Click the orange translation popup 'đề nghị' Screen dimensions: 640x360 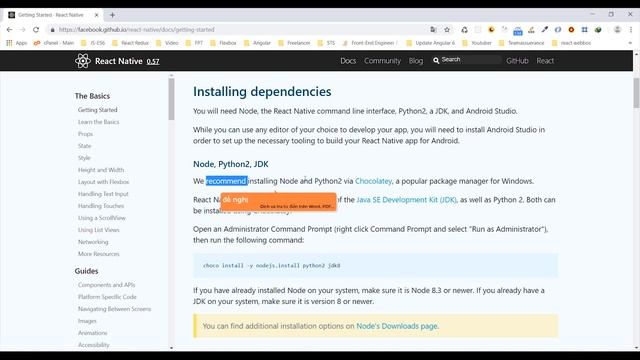(x=278, y=202)
